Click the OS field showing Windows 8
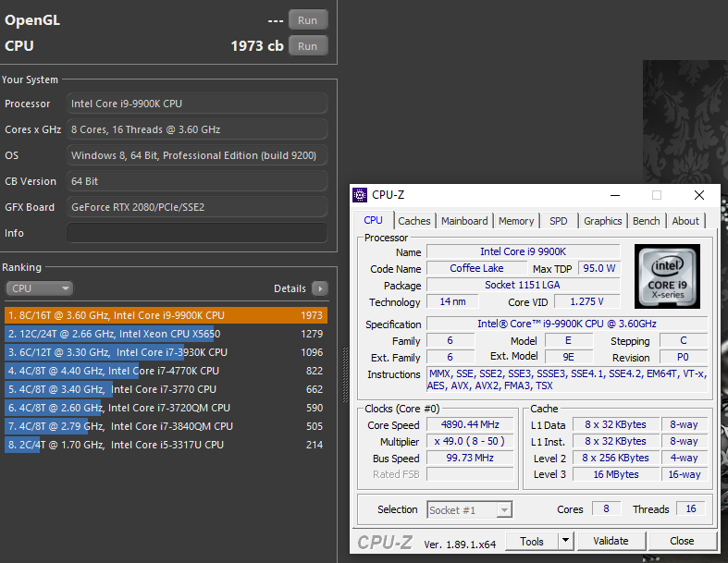Viewport: 728px width, 563px height. click(197, 155)
